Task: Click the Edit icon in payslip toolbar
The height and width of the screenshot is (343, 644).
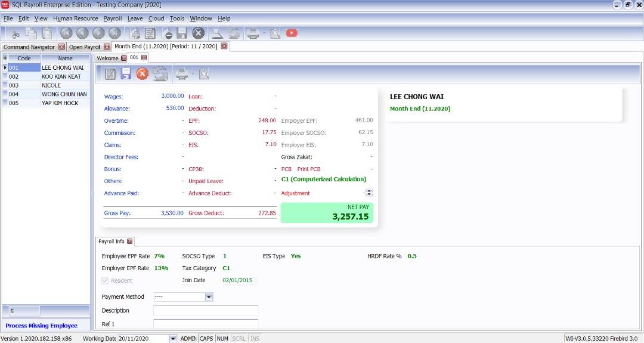Action: 110,73
